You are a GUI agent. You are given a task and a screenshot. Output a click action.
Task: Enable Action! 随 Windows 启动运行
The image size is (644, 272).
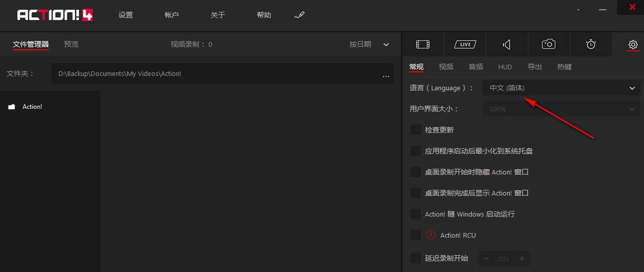click(x=416, y=214)
